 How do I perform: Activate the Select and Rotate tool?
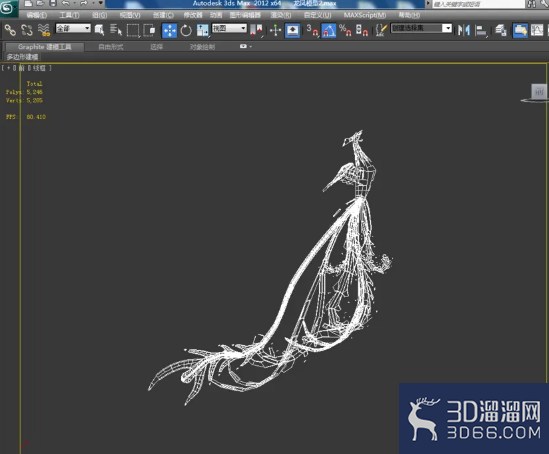pos(186,30)
